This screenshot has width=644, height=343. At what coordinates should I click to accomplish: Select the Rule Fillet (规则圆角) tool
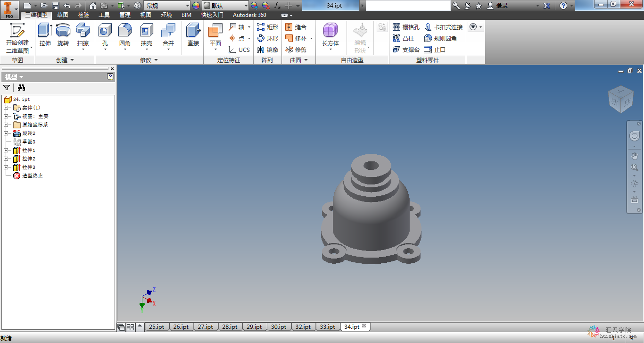click(440, 38)
